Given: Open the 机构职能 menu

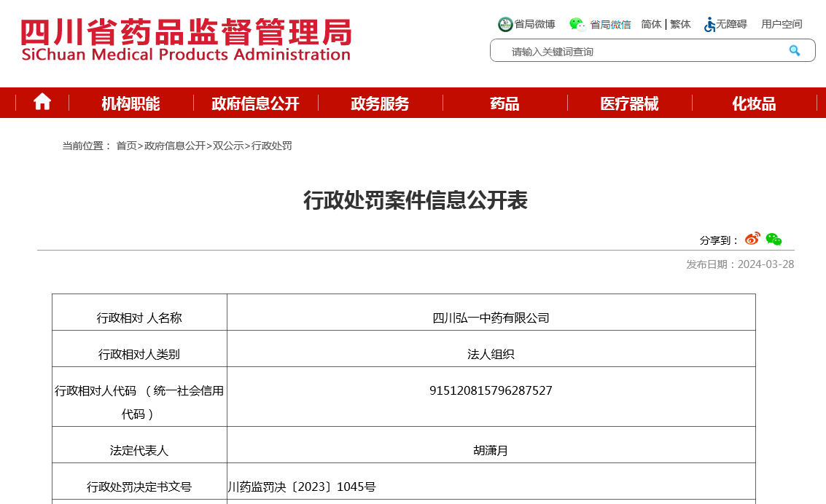Looking at the screenshot, I should 130,103.
